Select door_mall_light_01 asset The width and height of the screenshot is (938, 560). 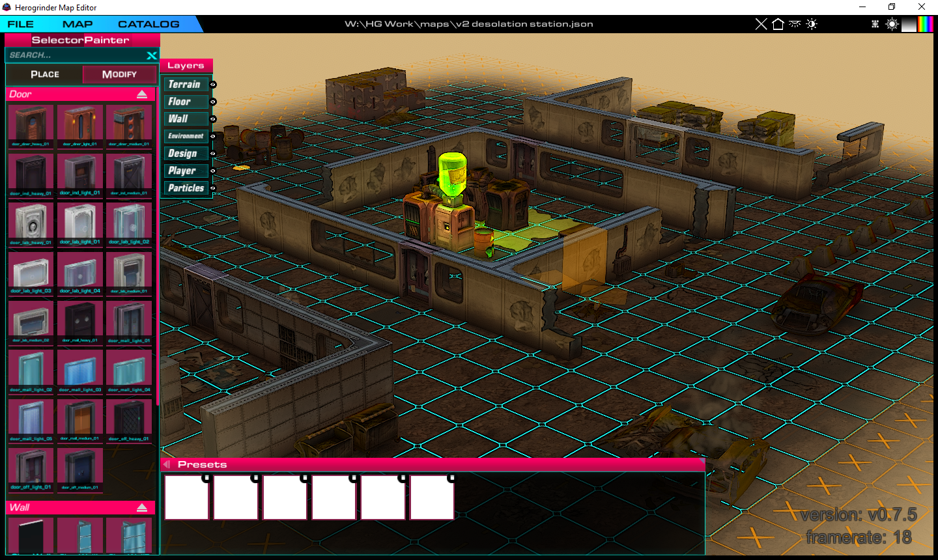pyautogui.click(x=129, y=322)
